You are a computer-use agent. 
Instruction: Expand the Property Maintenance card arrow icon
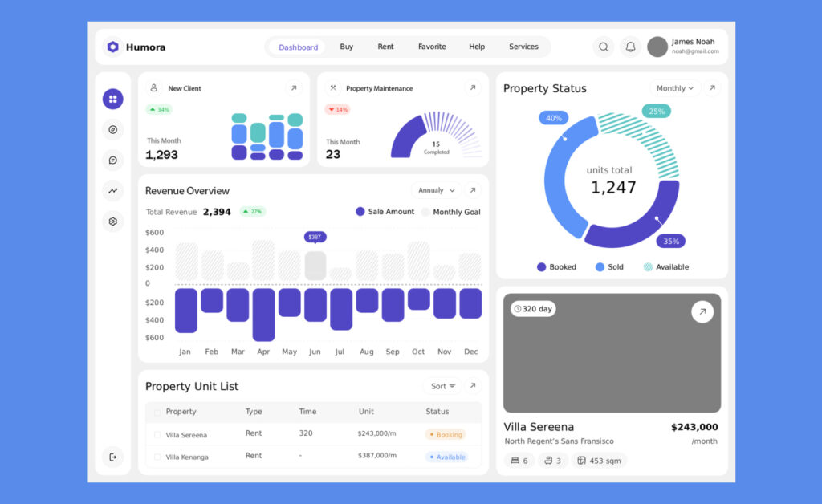point(472,88)
